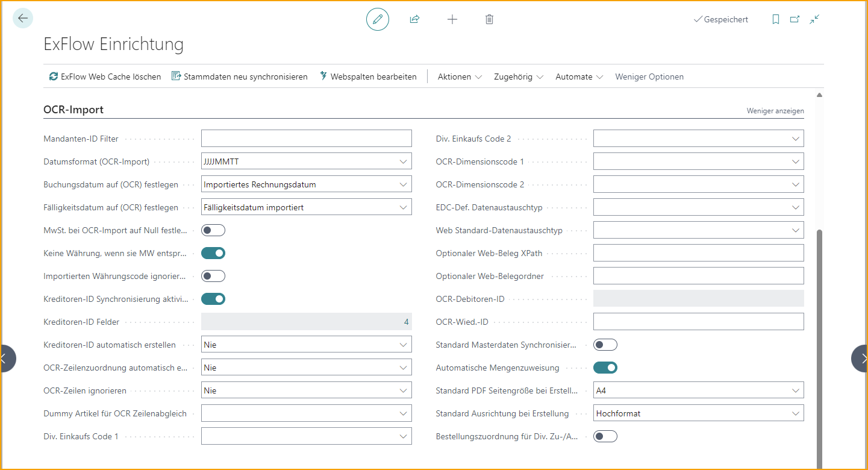Click the collapse page arrows icon
The width and height of the screenshot is (868, 470).
[814, 19]
